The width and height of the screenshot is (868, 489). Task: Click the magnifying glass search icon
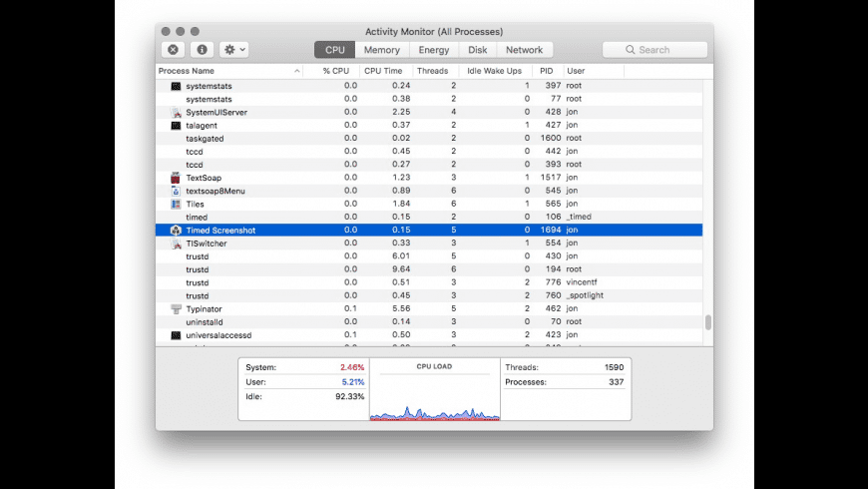630,50
